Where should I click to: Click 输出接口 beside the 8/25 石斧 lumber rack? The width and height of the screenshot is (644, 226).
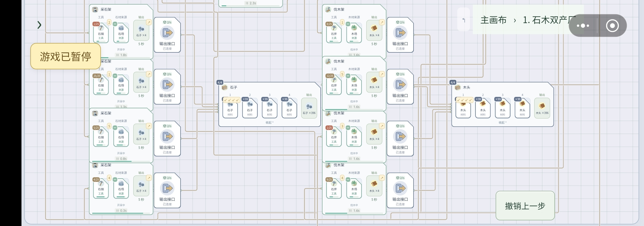(x=400, y=35)
